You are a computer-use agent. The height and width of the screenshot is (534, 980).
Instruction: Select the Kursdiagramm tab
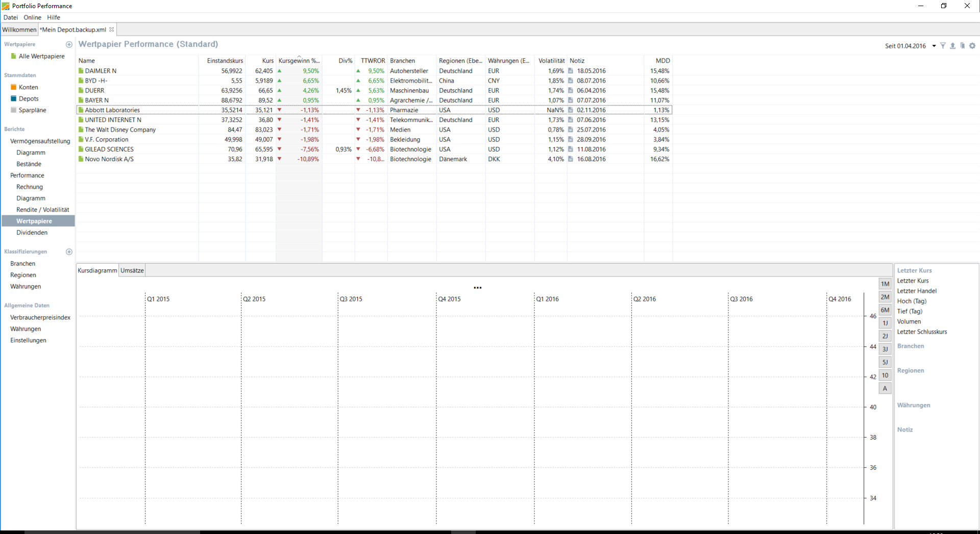pos(97,270)
